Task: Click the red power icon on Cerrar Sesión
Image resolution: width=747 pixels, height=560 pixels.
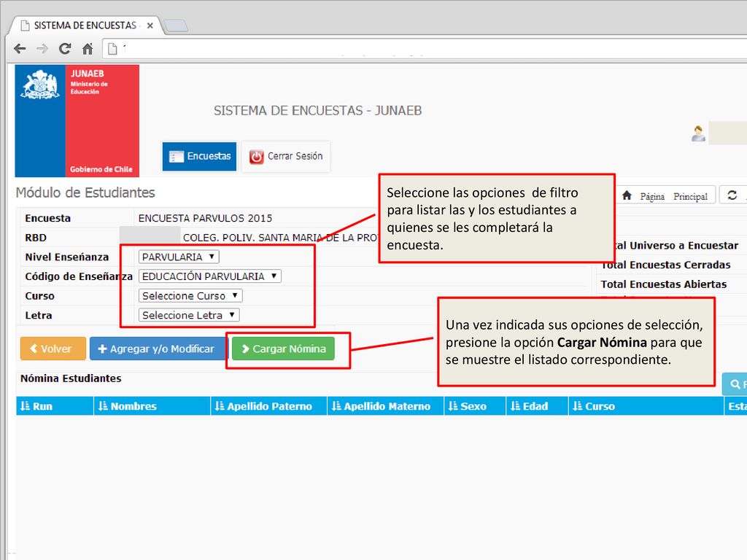Action: point(256,157)
